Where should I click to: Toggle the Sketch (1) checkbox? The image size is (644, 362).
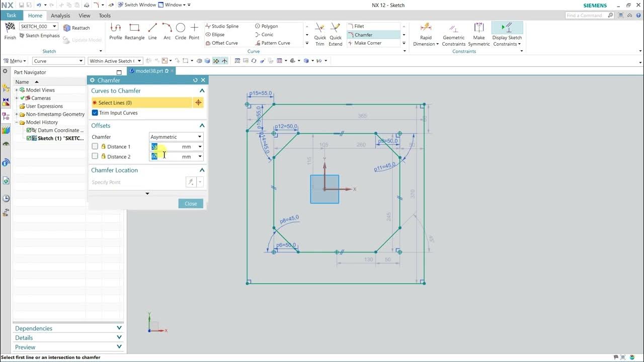29,138
